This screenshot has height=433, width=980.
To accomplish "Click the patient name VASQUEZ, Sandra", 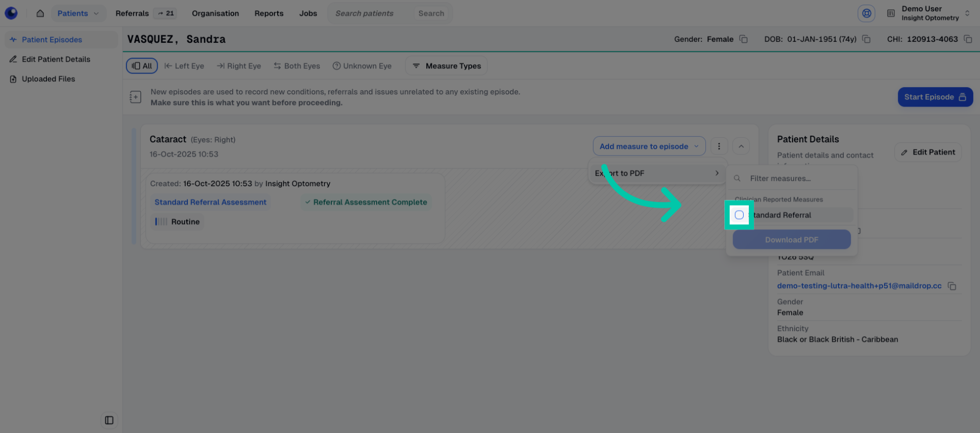I will point(176,39).
